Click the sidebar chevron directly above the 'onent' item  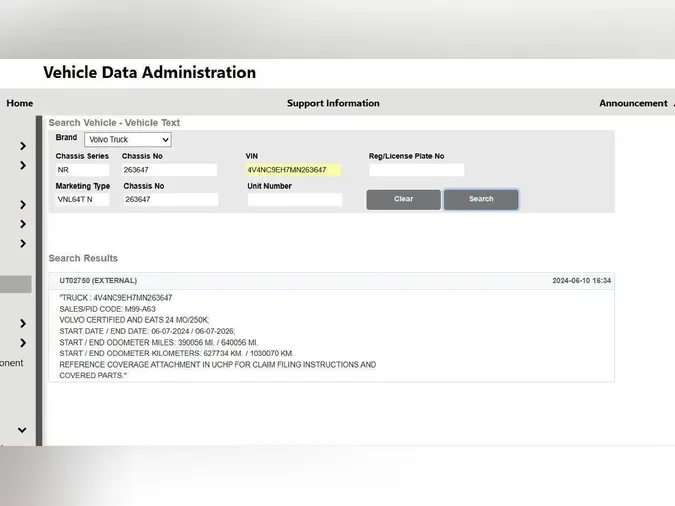click(22, 343)
